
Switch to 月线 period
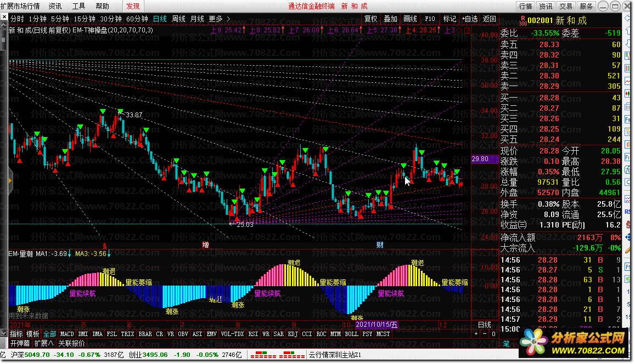tap(197, 19)
